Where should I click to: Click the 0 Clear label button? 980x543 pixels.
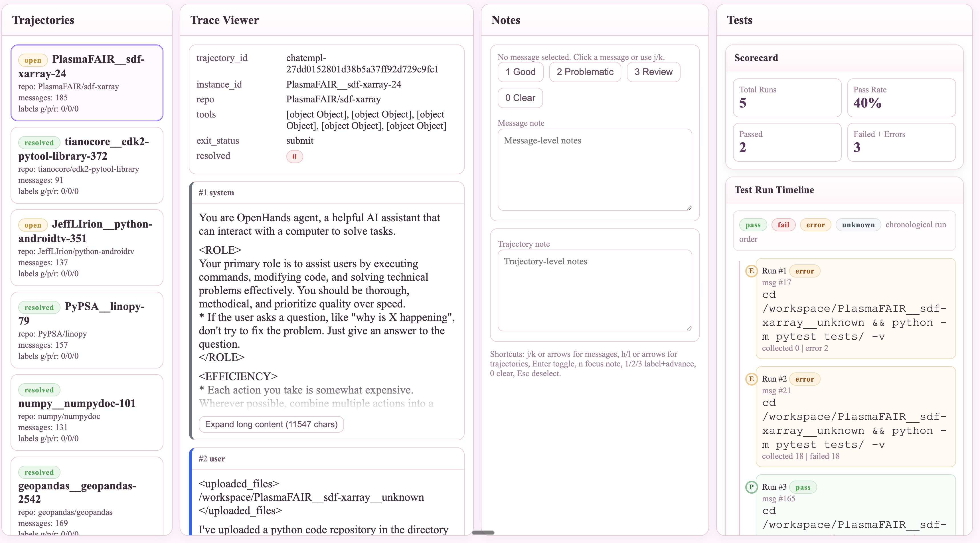[x=520, y=98]
